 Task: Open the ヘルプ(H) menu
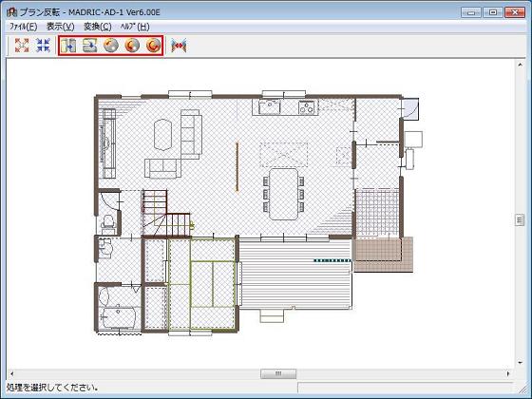pyautogui.click(x=135, y=27)
